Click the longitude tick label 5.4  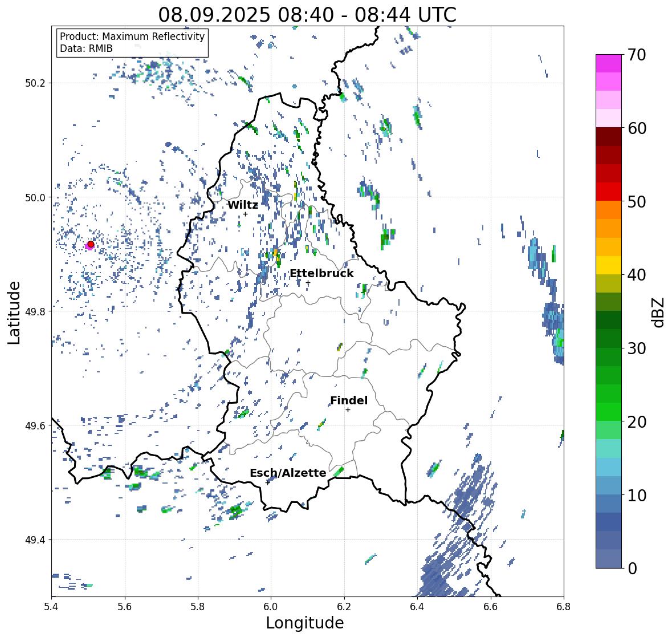click(51, 607)
